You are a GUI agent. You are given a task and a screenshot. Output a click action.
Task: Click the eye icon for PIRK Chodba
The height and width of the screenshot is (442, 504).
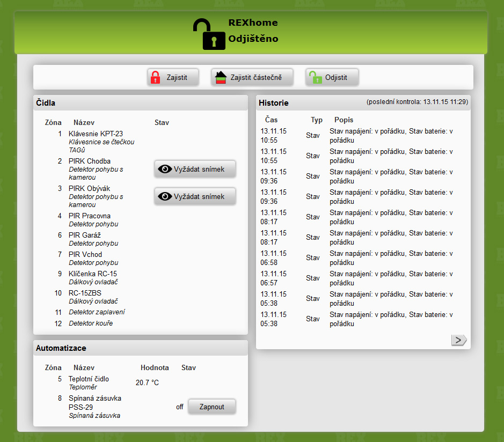coord(165,169)
